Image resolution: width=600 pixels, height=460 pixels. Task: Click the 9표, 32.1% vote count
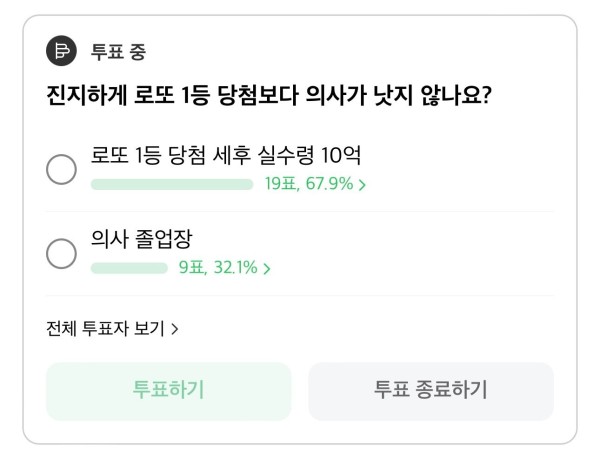218,268
